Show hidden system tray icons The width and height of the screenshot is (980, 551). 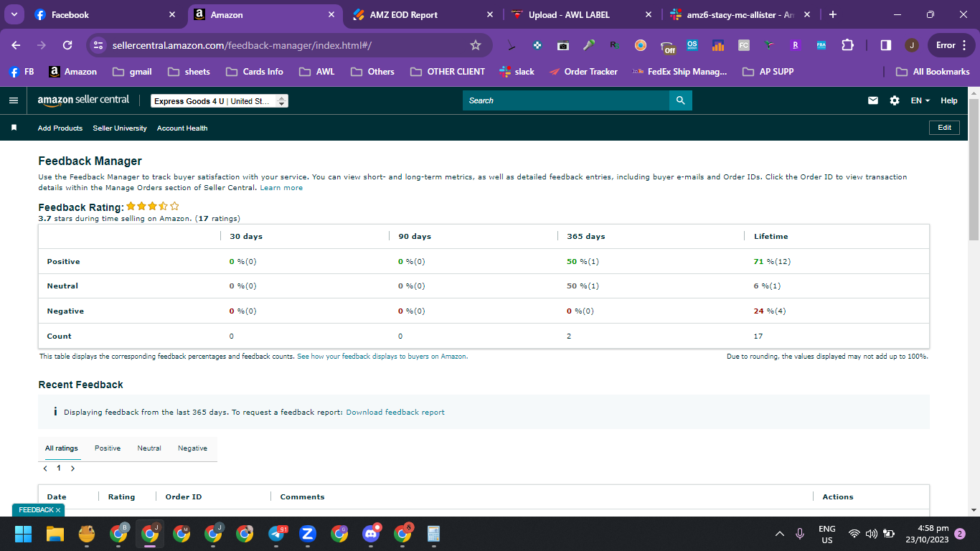point(780,534)
